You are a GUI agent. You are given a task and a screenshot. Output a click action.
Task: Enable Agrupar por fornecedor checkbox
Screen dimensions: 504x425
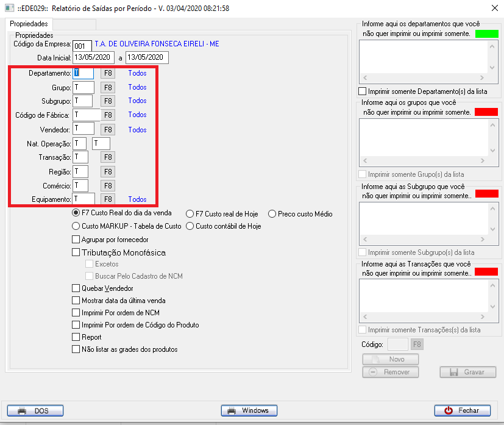coord(76,240)
